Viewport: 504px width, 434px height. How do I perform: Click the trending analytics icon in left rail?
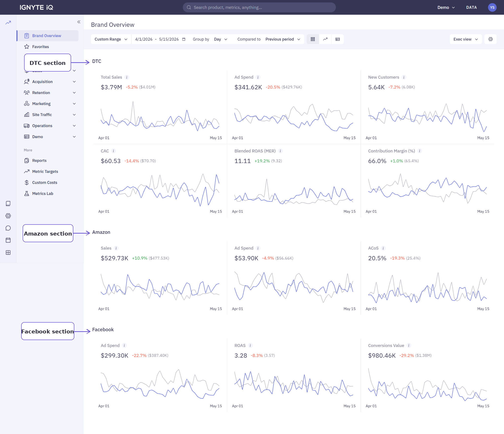(x=8, y=23)
